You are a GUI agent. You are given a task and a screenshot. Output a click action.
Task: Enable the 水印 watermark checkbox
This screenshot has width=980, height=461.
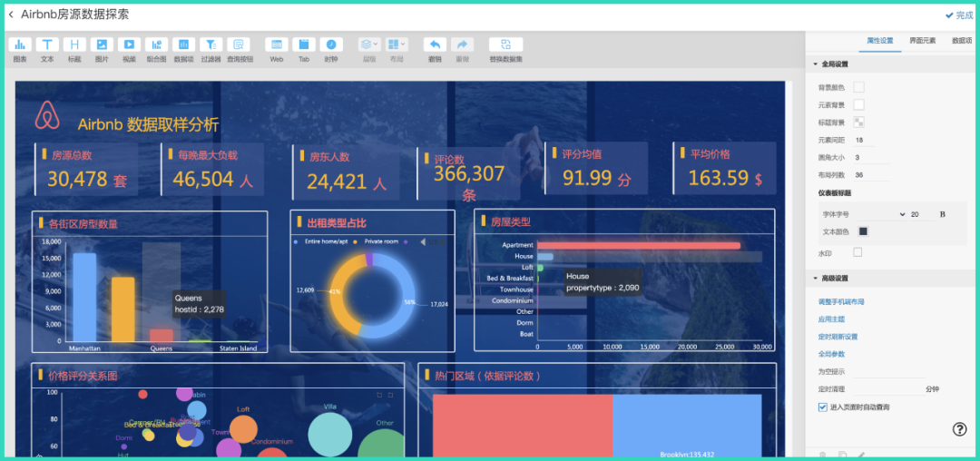tap(857, 252)
